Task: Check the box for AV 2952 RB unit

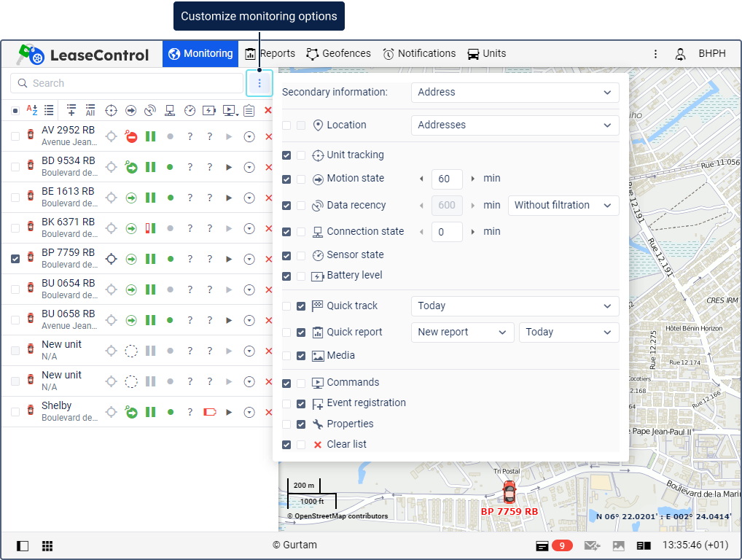Action: pos(15,136)
